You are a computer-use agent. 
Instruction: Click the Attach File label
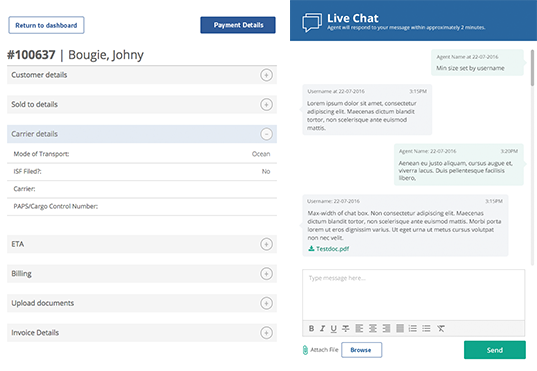[x=324, y=350]
